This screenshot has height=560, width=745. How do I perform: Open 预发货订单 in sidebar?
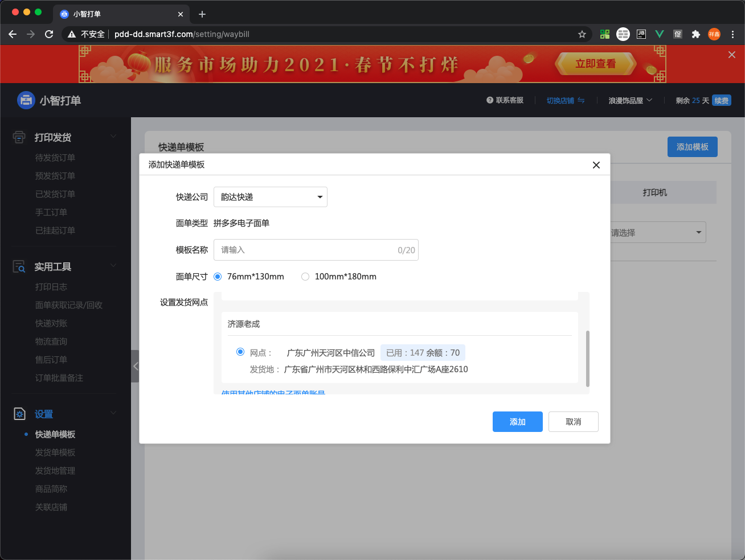[x=55, y=176]
